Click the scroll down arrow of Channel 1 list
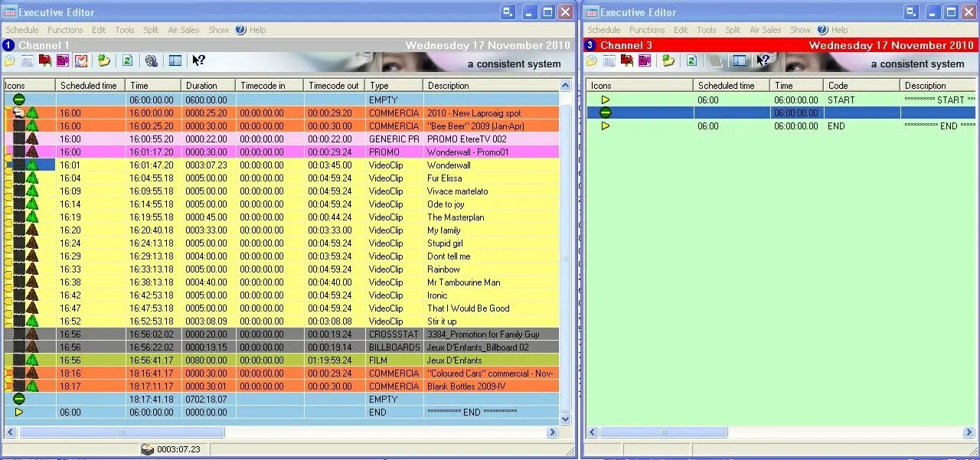This screenshot has width=980, height=460. [x=566, y=419]
